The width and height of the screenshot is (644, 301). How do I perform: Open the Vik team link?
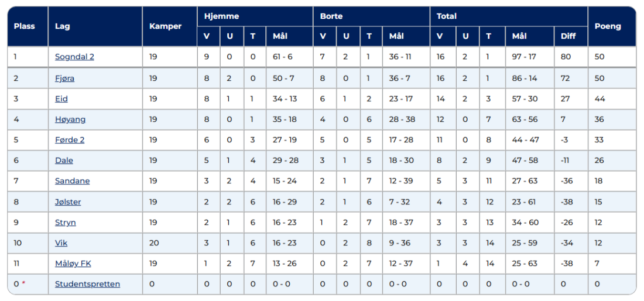pyautogui.click(x=61, y=243)
